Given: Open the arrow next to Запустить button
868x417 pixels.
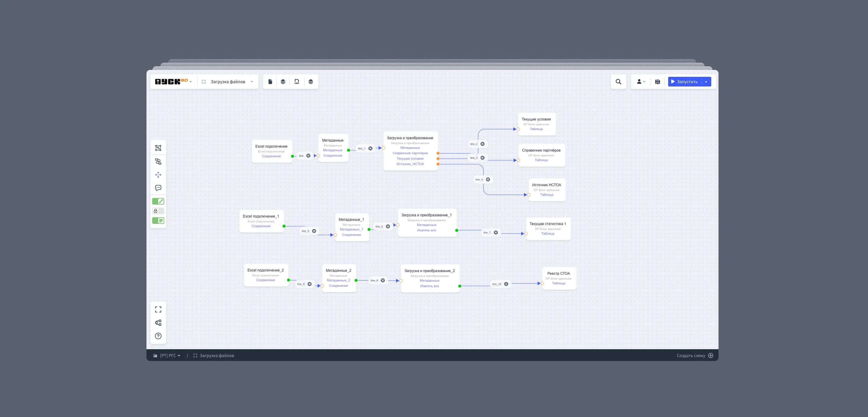Looking at the screenshot, I should tap(706, 82).
